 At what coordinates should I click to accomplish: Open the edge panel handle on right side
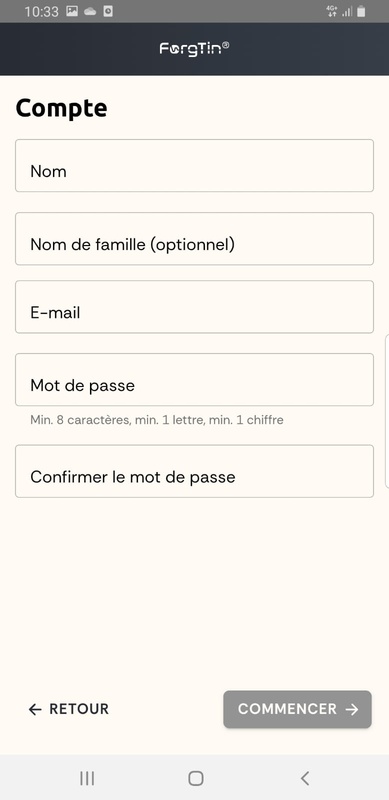[x=386, y=411]
